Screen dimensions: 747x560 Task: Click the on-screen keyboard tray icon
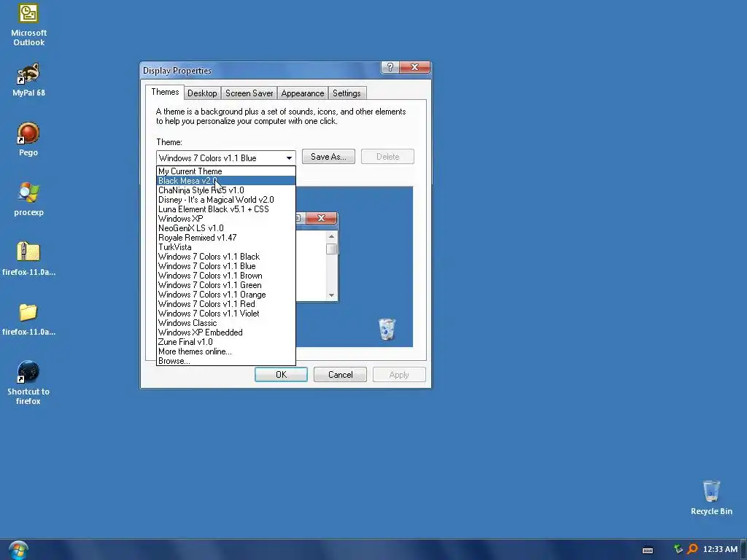[648, 550]
